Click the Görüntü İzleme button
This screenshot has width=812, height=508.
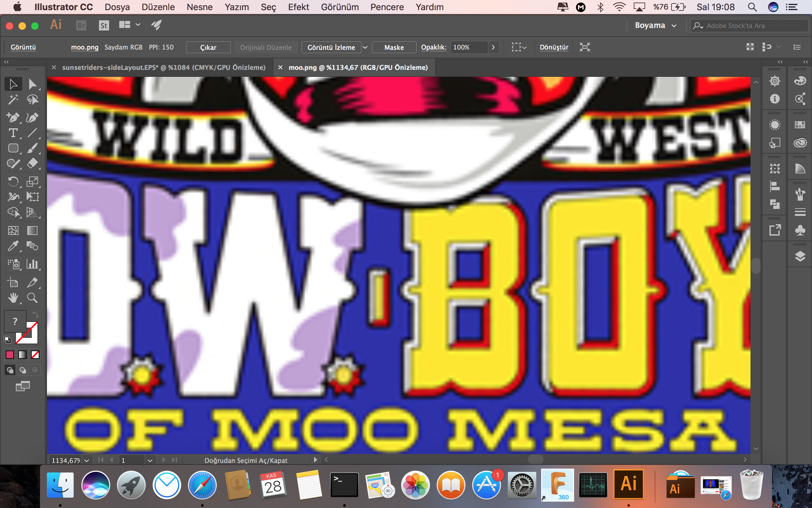(x=331, y=47)
